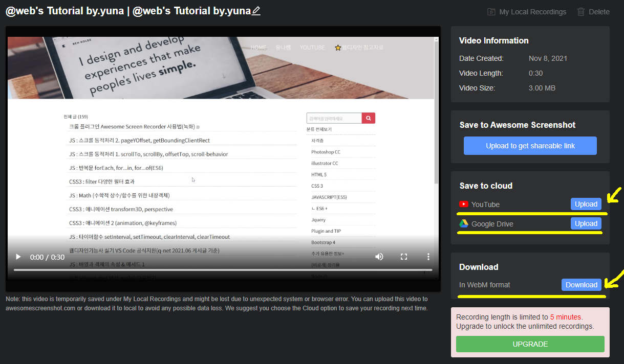Click the illustrator CC category in the video

325,163
